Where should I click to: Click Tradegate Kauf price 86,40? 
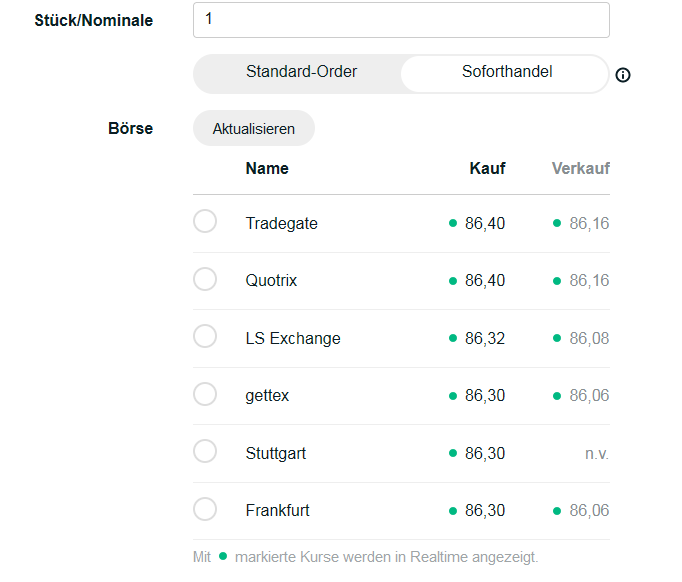tap(485, 223)
